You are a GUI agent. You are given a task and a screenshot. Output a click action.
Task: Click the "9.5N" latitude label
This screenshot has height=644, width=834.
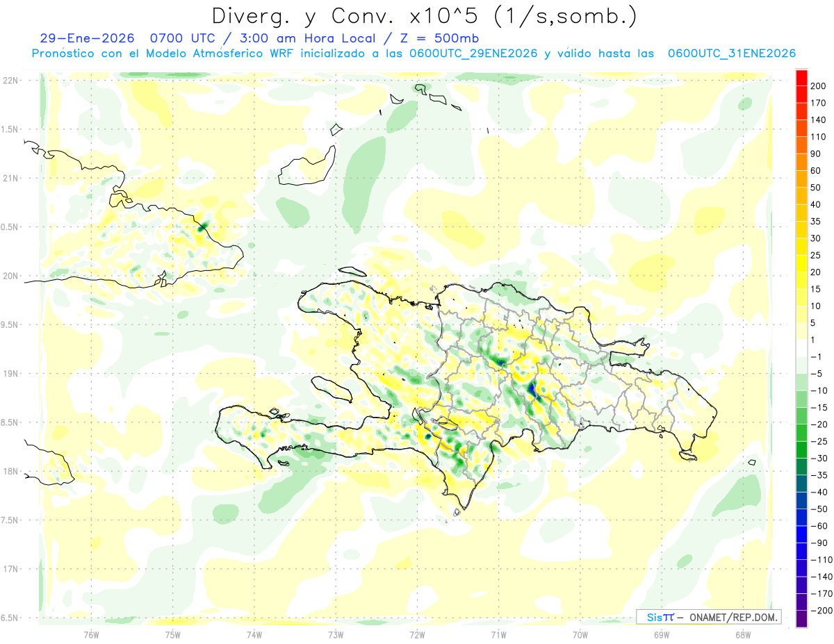click(10, 324)
